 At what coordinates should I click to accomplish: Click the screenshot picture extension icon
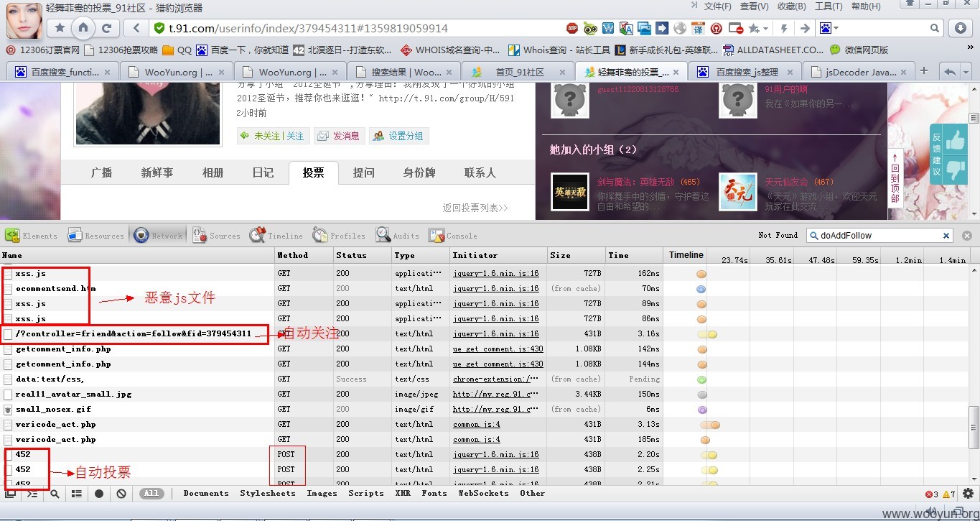[644, 29]
